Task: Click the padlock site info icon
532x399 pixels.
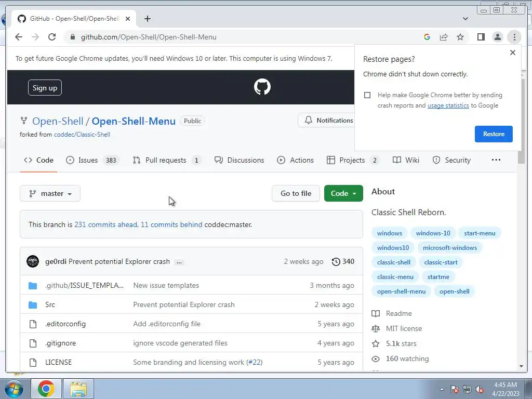Action: point(72,37)
